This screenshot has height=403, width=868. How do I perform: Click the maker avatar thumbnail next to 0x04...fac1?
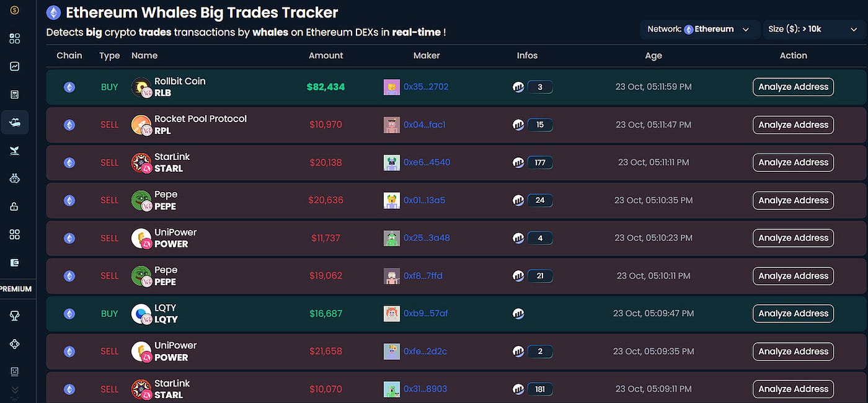pos(391,125)
